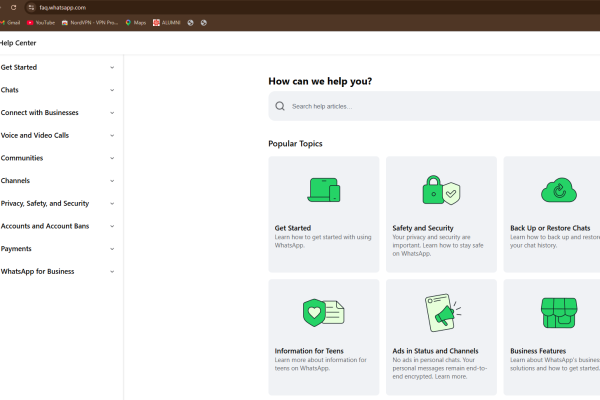Open Back Up or Restore Chats title
This screenshot has height=400, width=600.
pos(550,228)
